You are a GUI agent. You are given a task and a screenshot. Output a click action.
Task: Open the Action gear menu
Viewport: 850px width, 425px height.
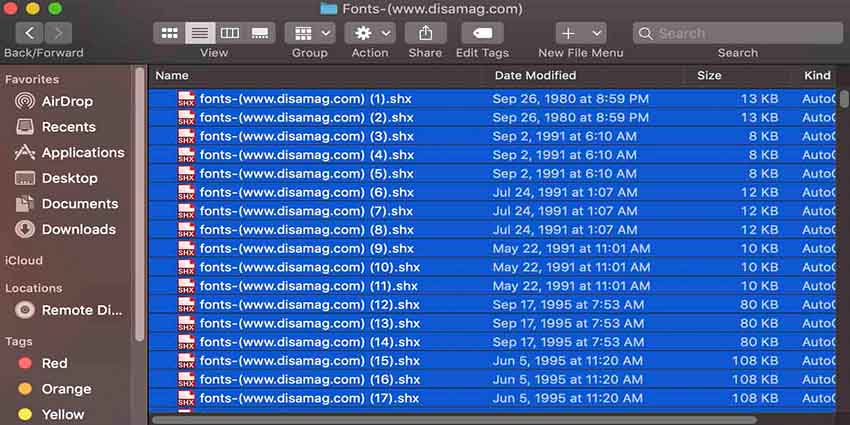(369, 33)
